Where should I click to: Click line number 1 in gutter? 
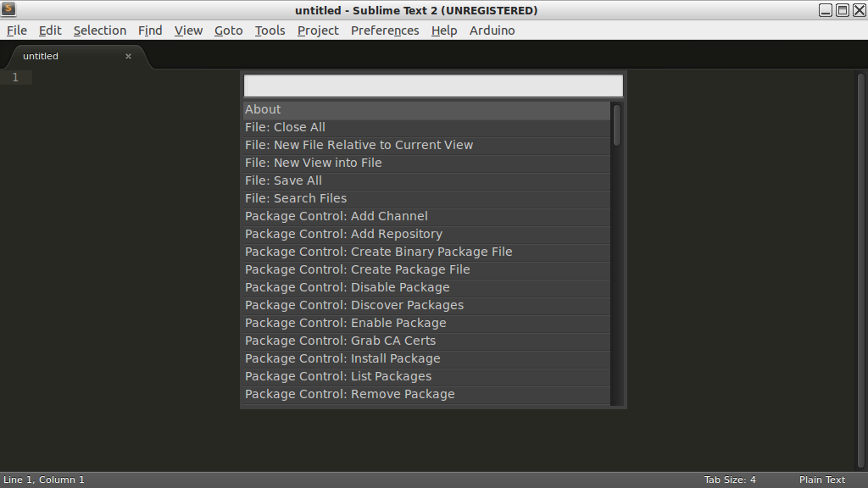coord(15,77)
